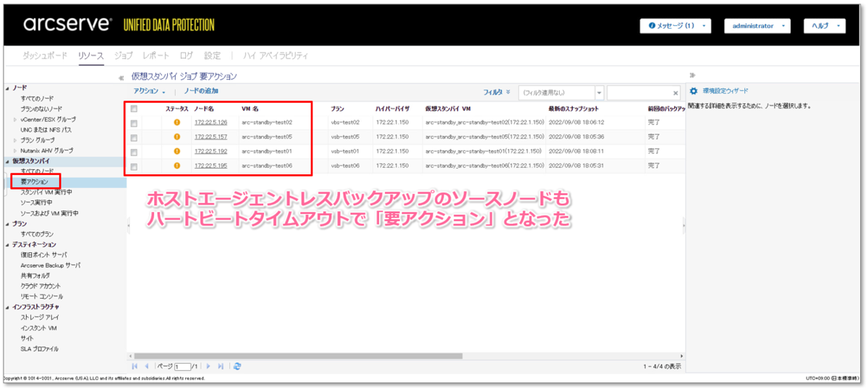Click the warning status icon for 172.22.5.192

(176, 151)
